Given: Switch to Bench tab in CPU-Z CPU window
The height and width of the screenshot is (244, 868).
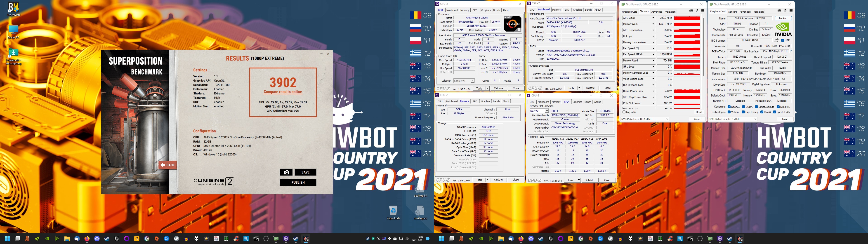Looking at the screenshot, I should tap(496, 10).
